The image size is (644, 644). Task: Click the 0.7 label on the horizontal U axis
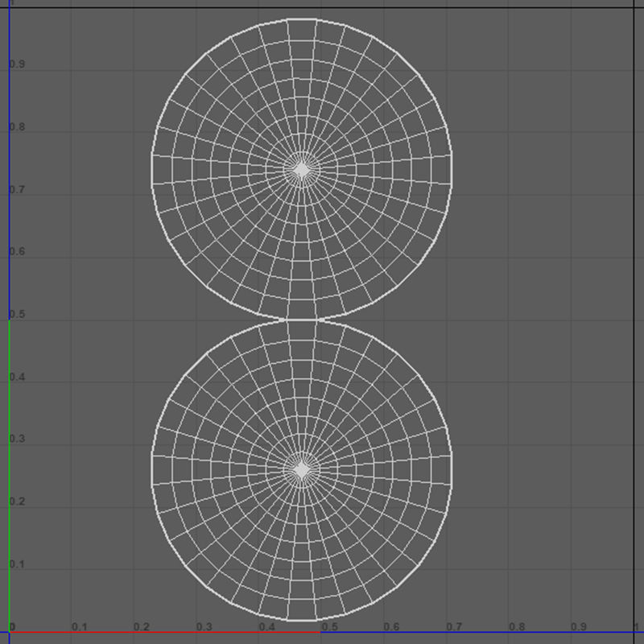point(454,627)
